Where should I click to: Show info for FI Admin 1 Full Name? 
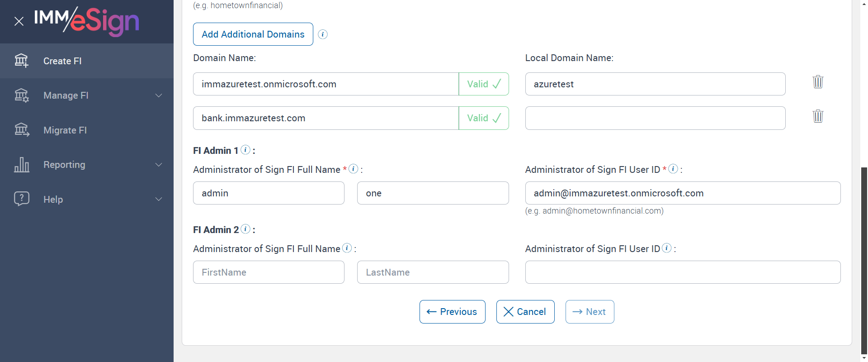pos(354,169)
